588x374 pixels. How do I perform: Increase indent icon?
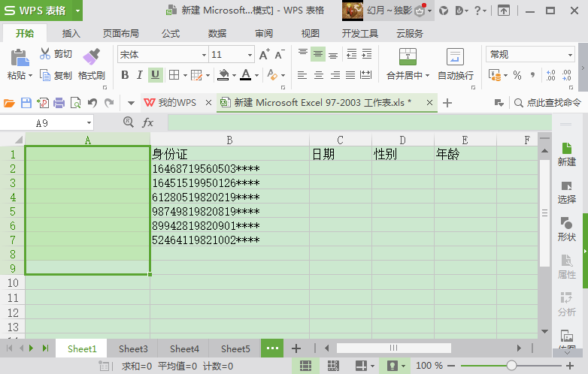tap(366, 54)
